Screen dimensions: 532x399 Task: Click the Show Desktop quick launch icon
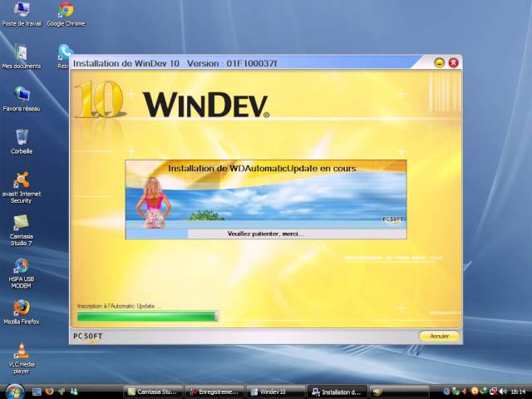coord(37,392)
